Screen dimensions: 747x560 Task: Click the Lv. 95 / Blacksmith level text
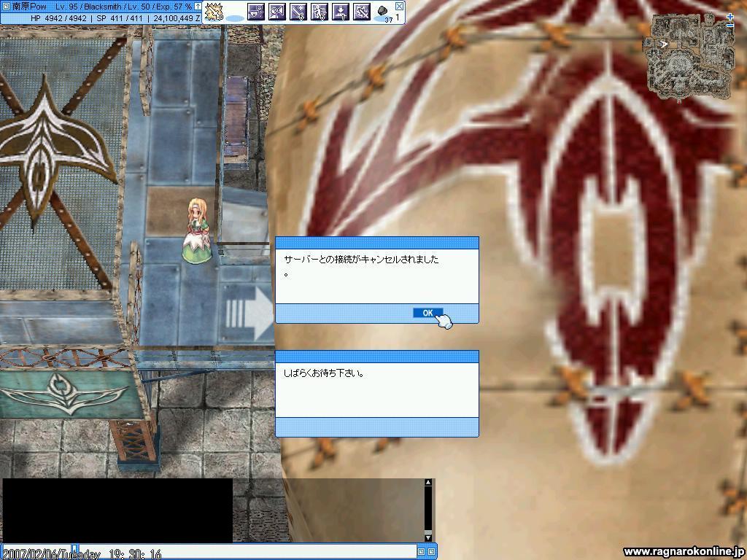(x=89, y=7)
